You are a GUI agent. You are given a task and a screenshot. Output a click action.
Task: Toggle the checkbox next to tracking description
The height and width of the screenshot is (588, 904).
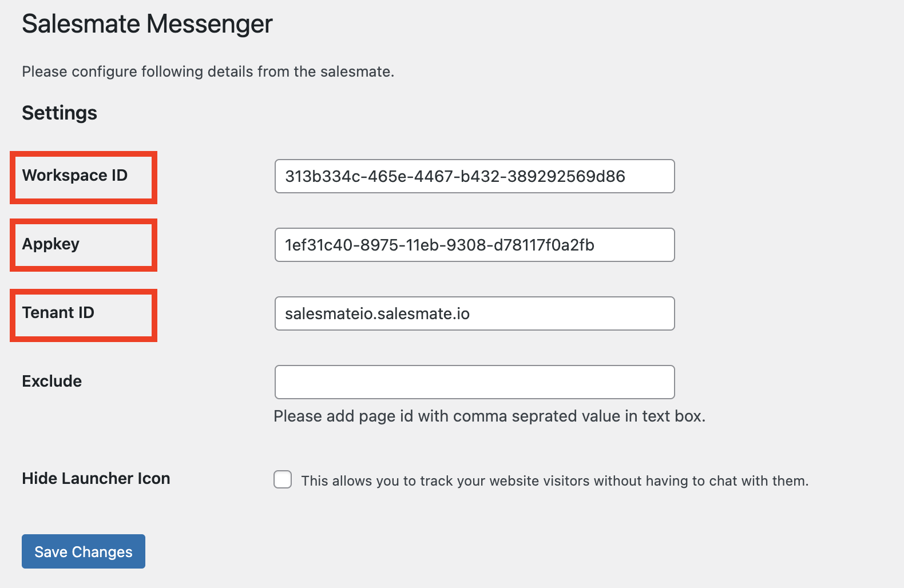click(x=283, y=480)
